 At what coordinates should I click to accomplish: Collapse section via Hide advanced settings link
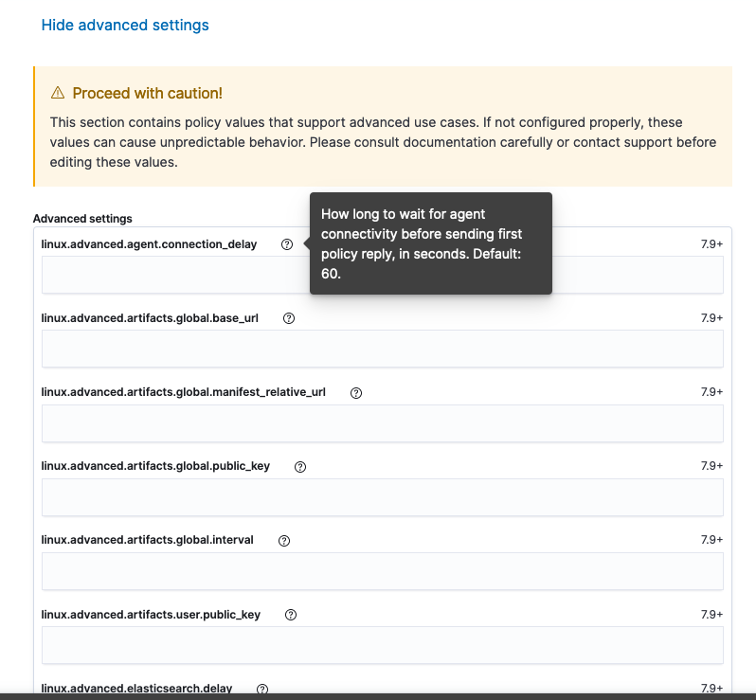pyautogui.click(x=125, y=26)
